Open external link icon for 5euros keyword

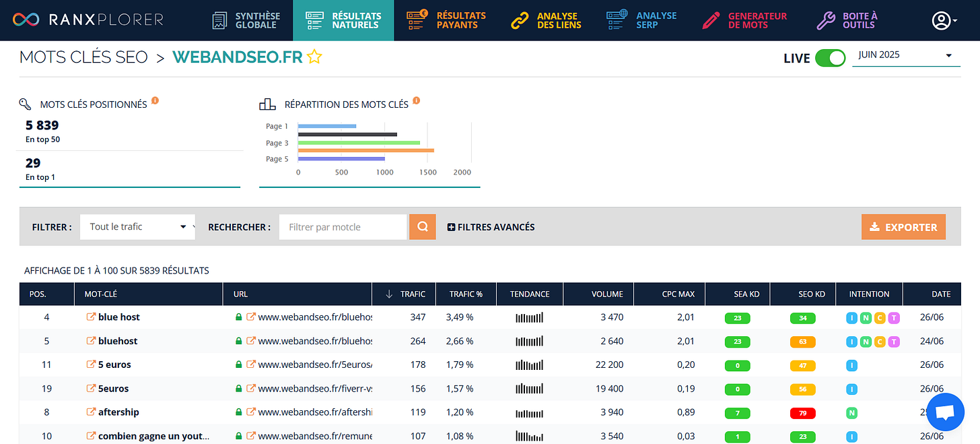pyautogui.click(x=91, y=389)
